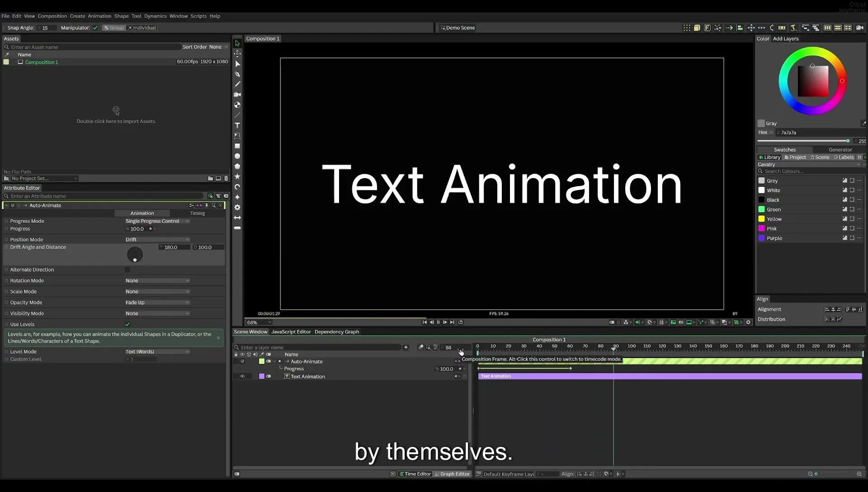Open the Progress Mode dropdown
Screen dimensions: 868x492
click(x=157, y=221)
